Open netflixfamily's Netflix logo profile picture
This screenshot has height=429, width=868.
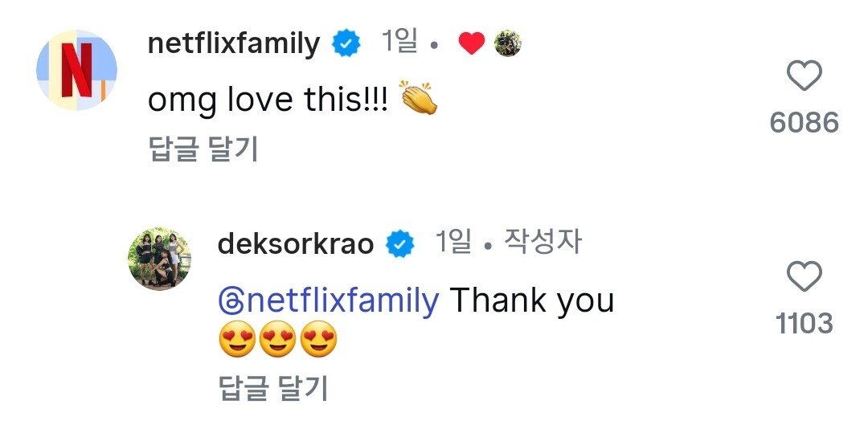pos(77,70)
